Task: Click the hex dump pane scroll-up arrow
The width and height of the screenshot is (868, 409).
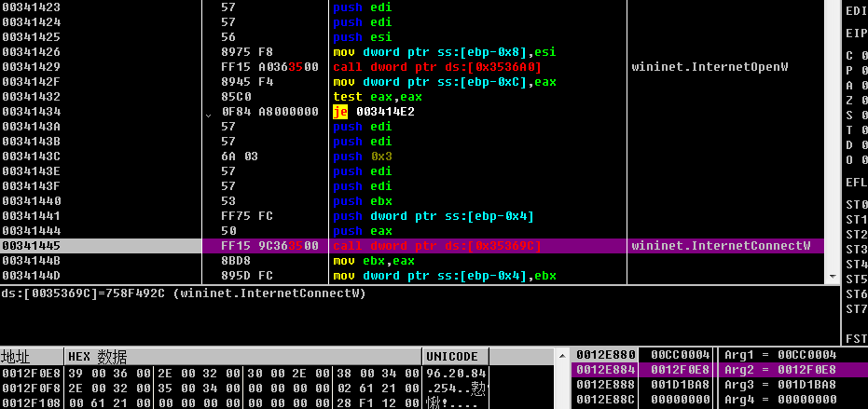Action: click(x=562, y=356)
